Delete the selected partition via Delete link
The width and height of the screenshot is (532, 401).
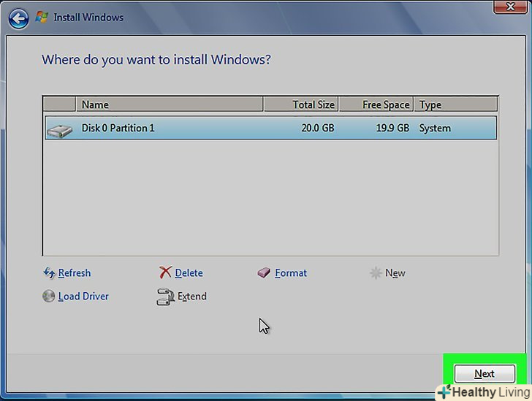click(x=189, y=272)
